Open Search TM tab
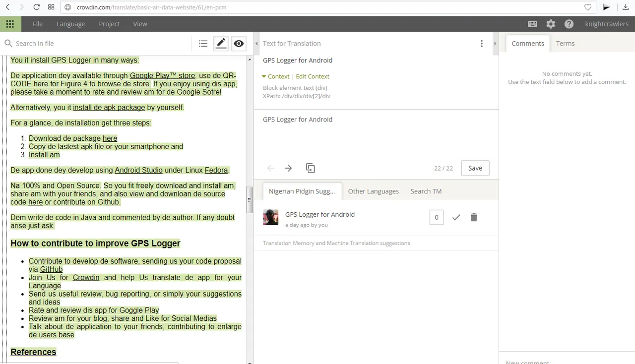 (426, 191)
